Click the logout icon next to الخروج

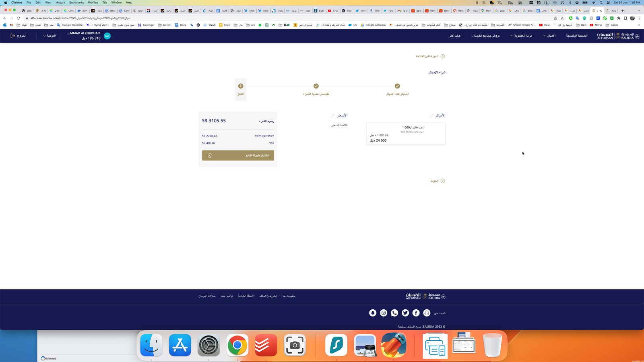[13, 36]
